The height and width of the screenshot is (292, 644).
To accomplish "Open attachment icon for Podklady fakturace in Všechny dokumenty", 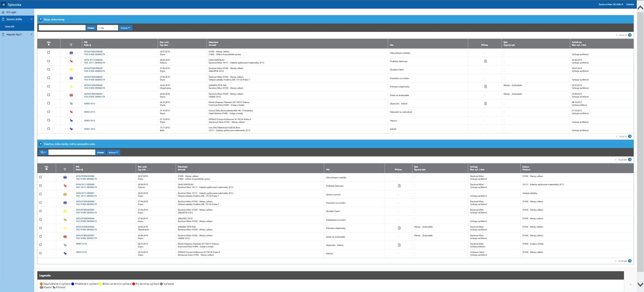I will pos(399,186).
